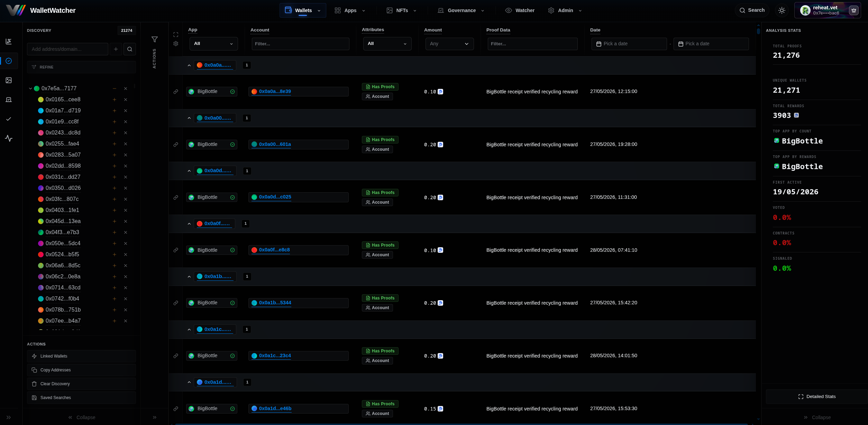This screenshot has width=868, height=425.
Task: Add address with the plus button beside input
Action: pyautogui.click(x=116, y=49)
